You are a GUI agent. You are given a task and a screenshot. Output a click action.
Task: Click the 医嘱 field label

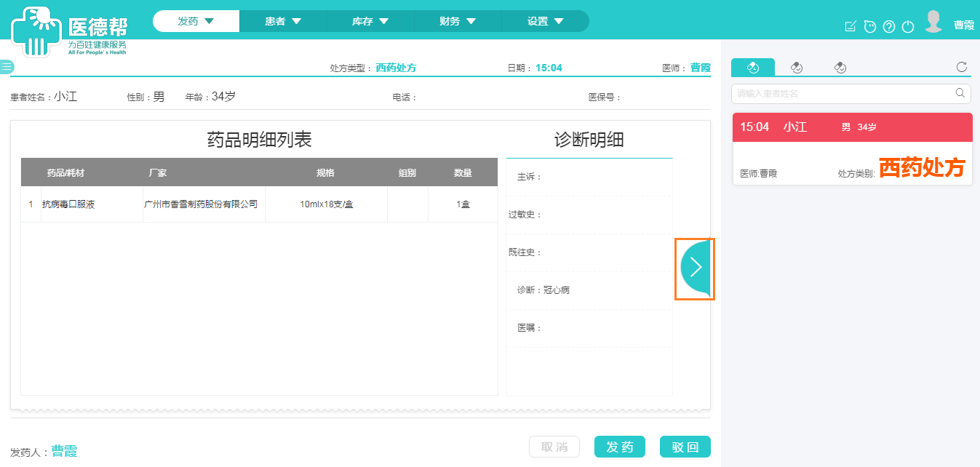pyautogui.click(x=530, y=328)
